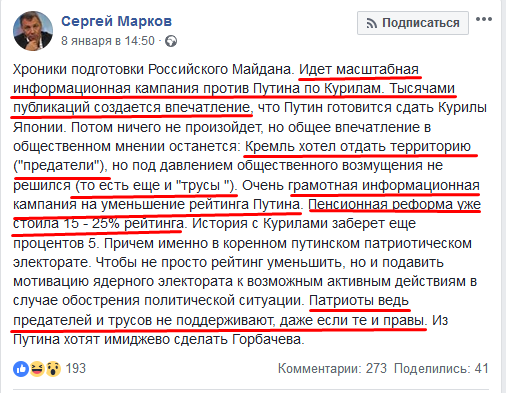Click the Подписаться follow button

pyautogui.click(x=413, y=23)
